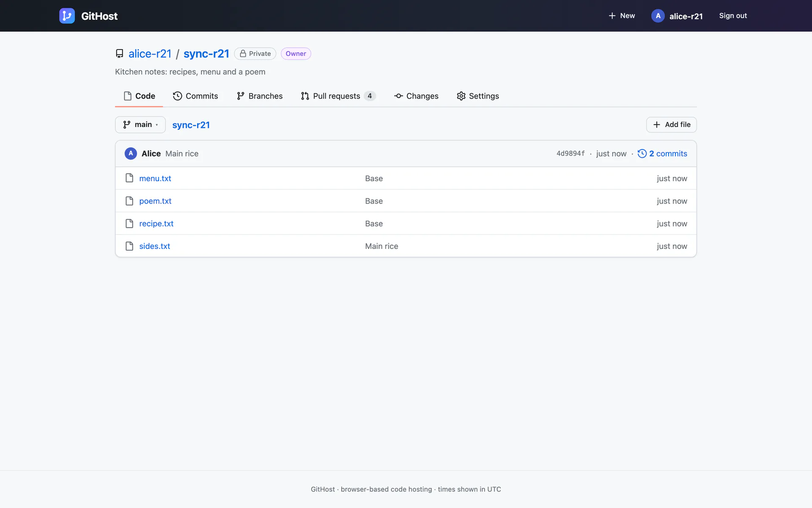Click the plus icon beside New
This screenshot has height=508, width=812.
(612, 16)
